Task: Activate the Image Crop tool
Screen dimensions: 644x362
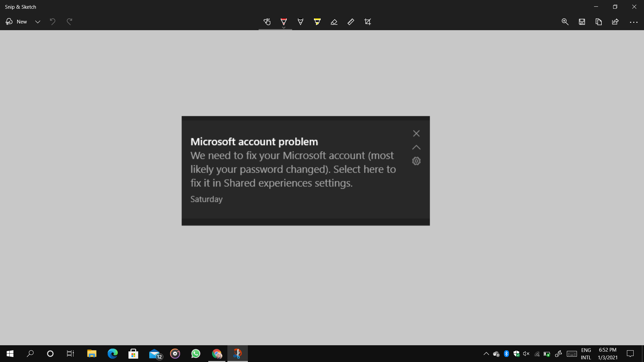Action: 368,22
